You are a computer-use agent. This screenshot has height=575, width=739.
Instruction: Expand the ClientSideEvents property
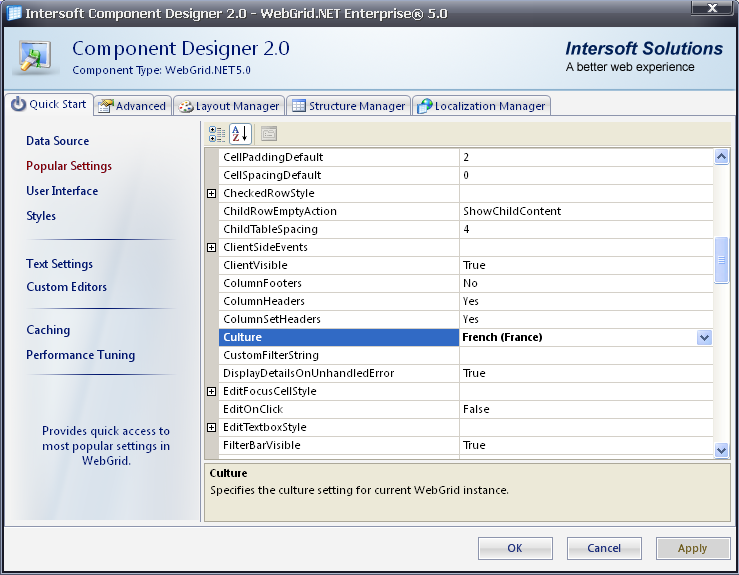pyautogui.click(x=212, y=247)
